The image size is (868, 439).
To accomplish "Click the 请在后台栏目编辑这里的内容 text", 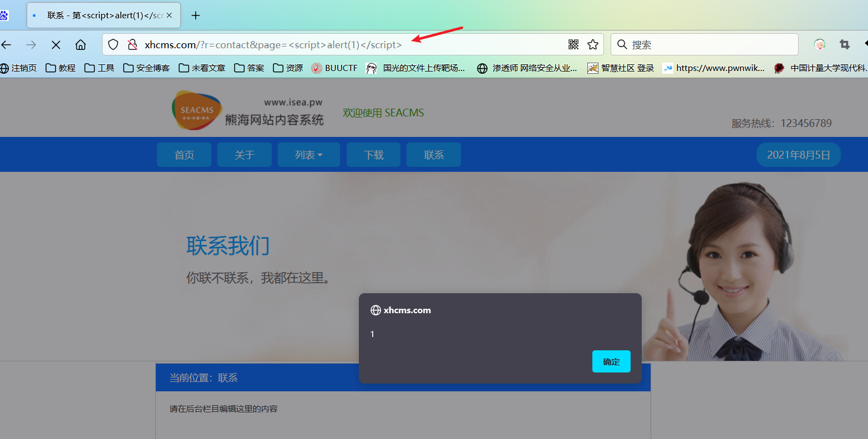I will [x=224, y=409].
